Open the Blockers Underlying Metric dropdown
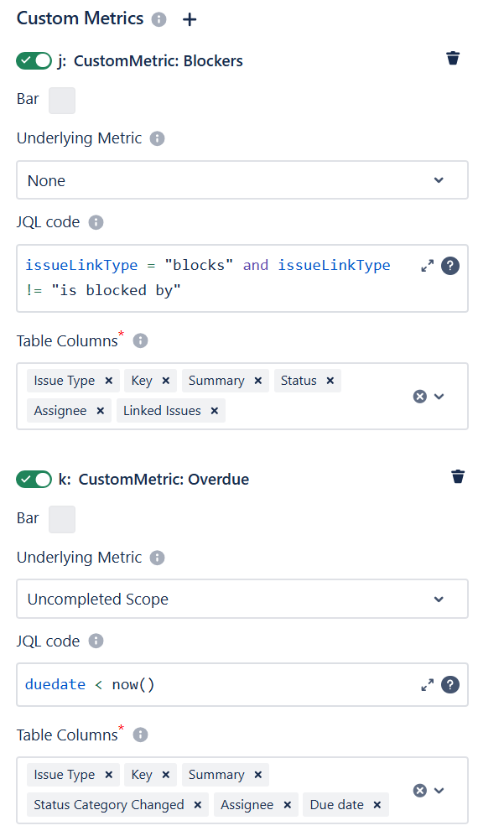The image size is (504, 836). click(242, 180)
